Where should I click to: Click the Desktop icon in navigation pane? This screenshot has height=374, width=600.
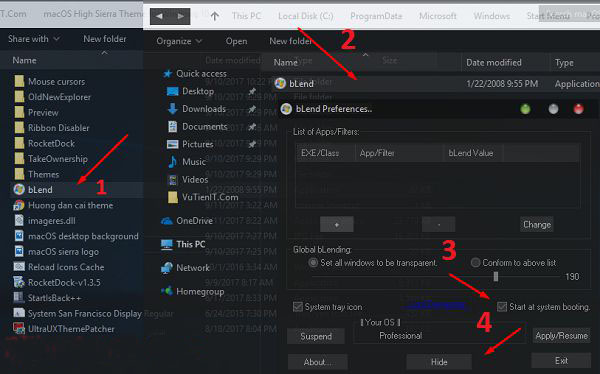(x=173, y=91)
